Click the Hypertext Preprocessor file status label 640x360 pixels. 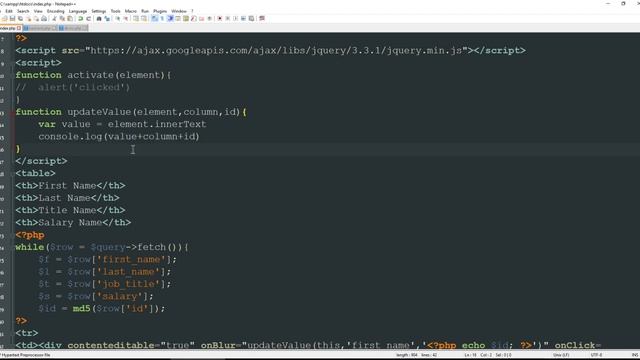click(25, 355)
